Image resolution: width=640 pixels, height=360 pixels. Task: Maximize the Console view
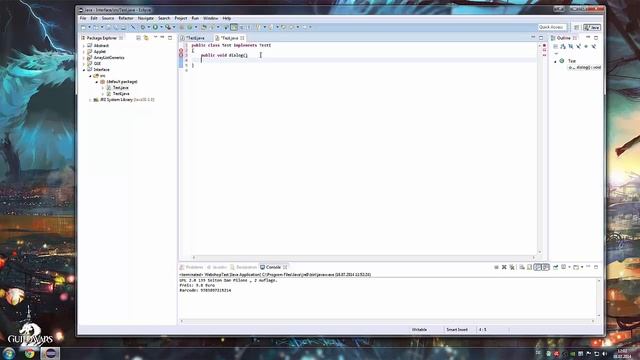tap(596, 267)
